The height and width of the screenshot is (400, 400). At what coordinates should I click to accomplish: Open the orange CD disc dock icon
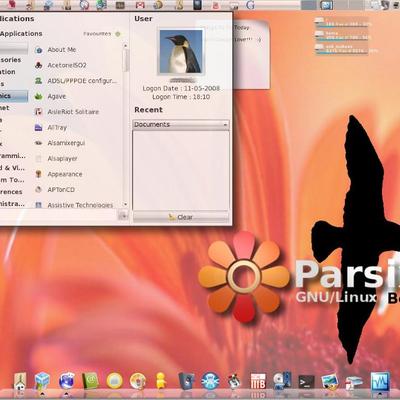click(x=138, y=381)
